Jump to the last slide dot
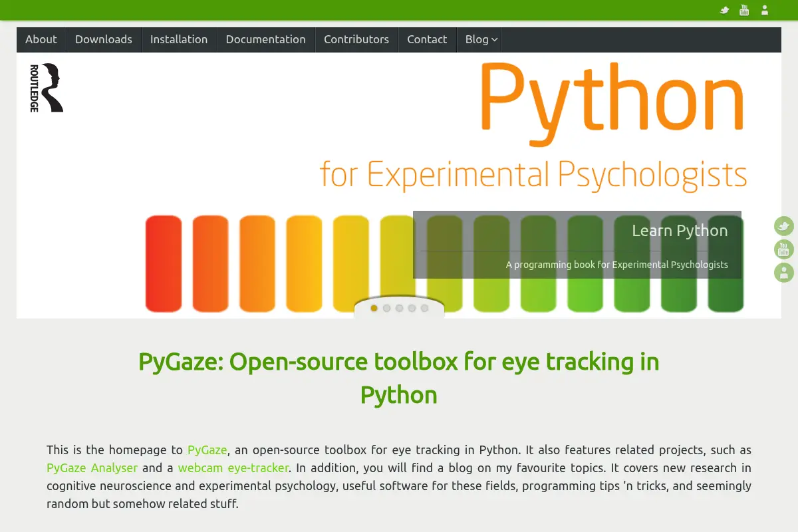Image resolution: width=798 pixels, height=532 pixels. 424,308
